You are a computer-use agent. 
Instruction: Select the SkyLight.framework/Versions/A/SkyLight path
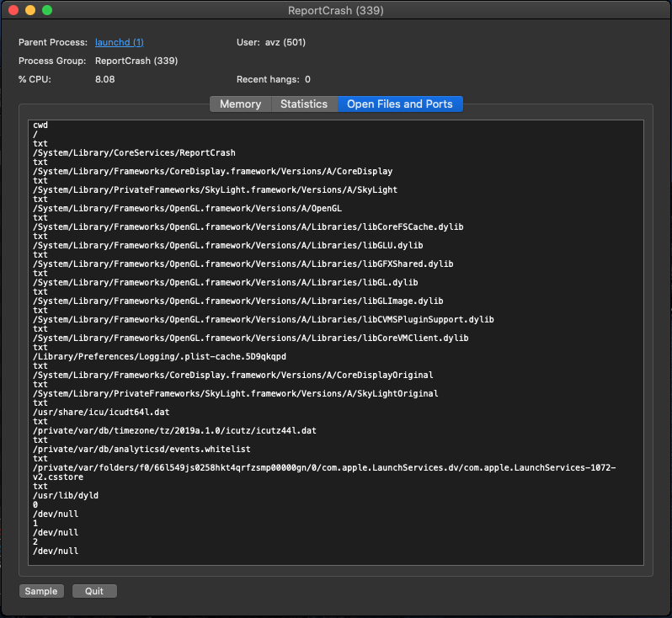coord(215,189)
